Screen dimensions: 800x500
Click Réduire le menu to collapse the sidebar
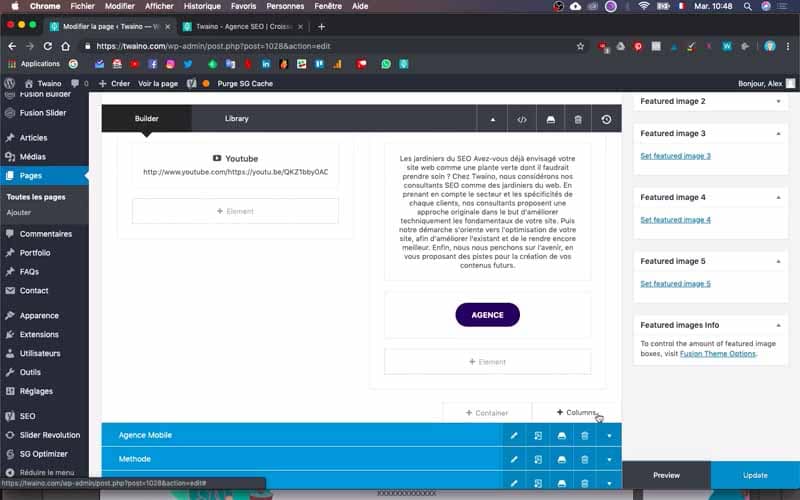coord(46,472)
